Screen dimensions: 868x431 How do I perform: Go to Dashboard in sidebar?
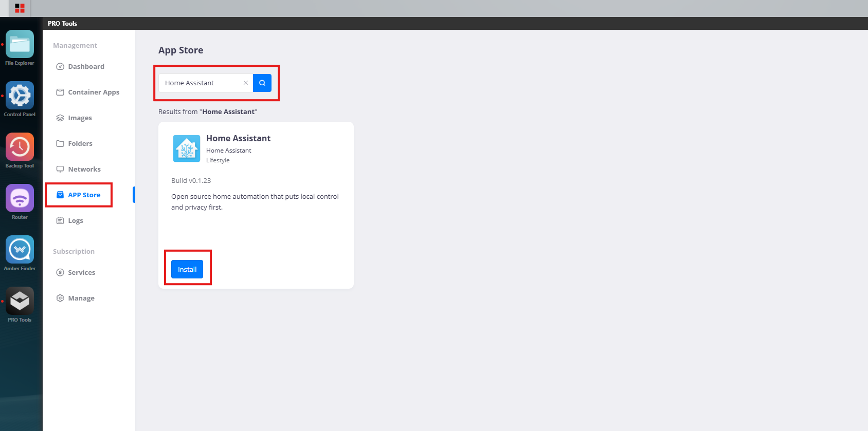(80, 66)
